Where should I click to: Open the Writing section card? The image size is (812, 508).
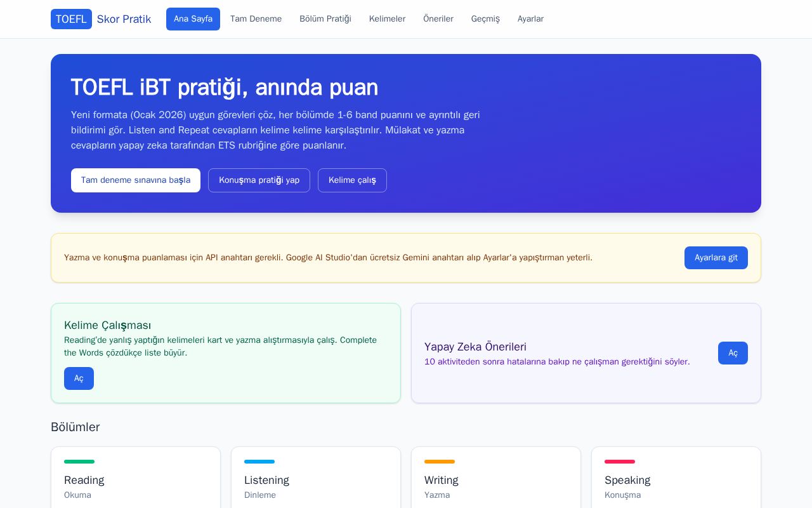[x=496, y=478]
